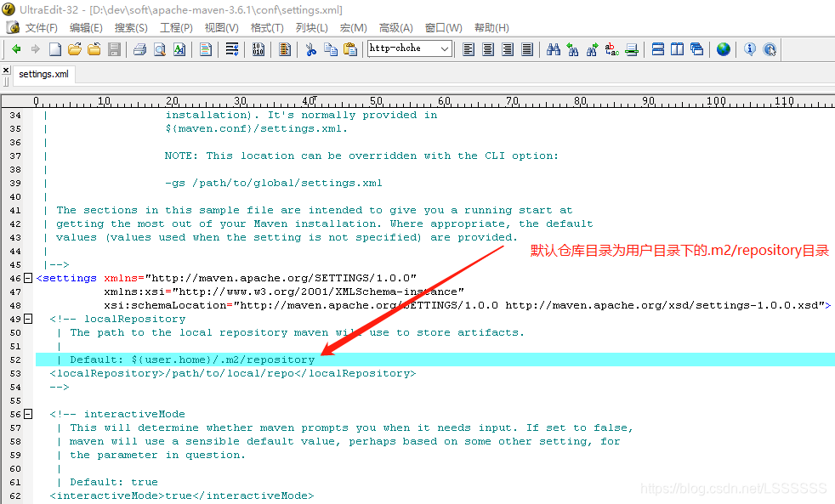The image size is (835, 504).
Task: Open a file with the folder icon
Action: [75, 49]
